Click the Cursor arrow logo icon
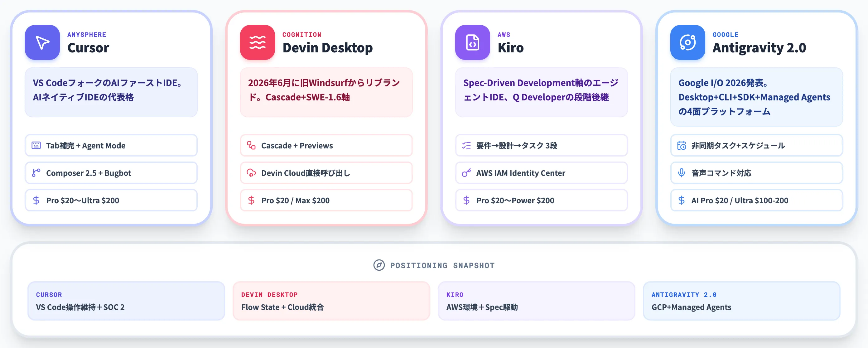The height and width of the screenshot is (348, 868). pos(42,42)
